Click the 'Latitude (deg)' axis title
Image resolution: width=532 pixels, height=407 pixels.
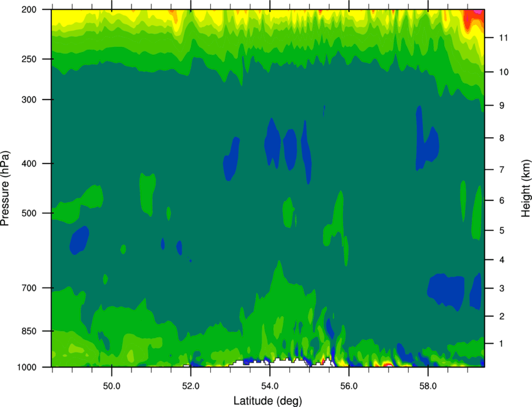268,401
